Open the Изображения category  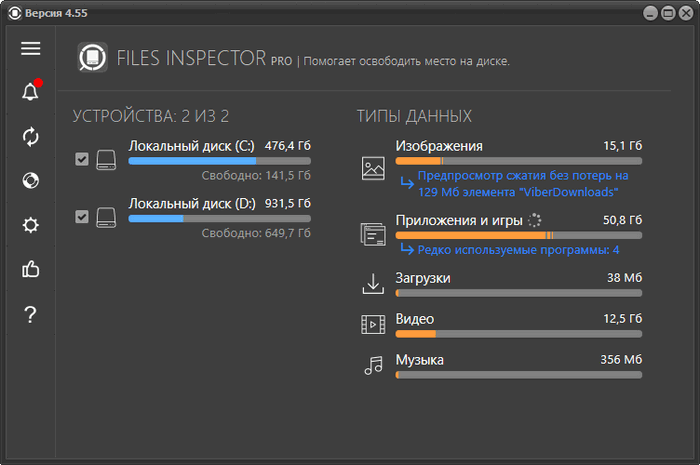(439, 146)
